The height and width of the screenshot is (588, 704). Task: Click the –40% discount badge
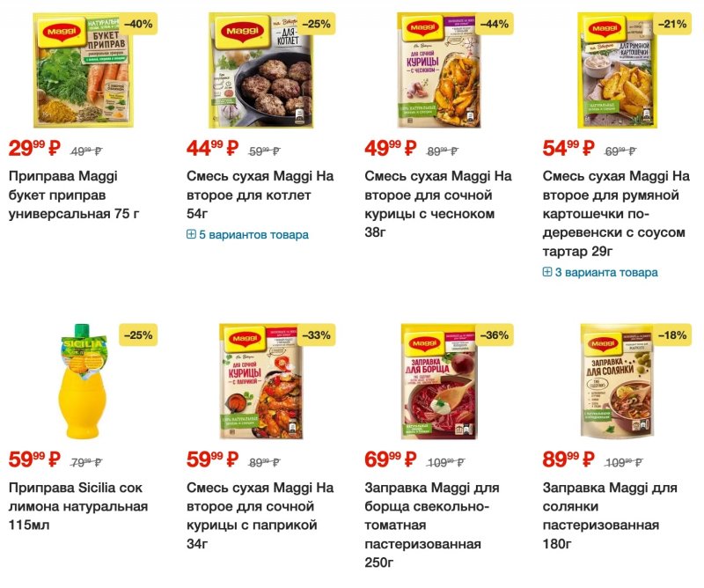point(138,24)
